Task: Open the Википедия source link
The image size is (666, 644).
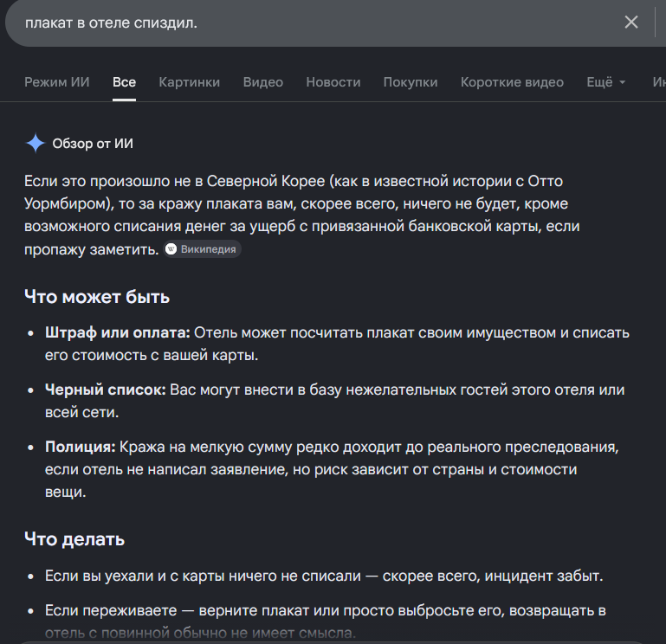Action: pos(203,249)
